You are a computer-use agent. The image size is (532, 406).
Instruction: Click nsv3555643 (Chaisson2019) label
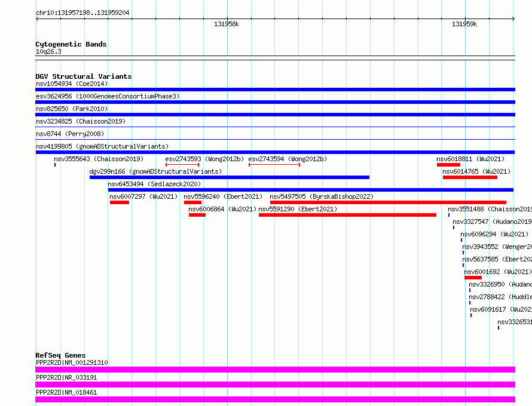(x=99, y=159)
